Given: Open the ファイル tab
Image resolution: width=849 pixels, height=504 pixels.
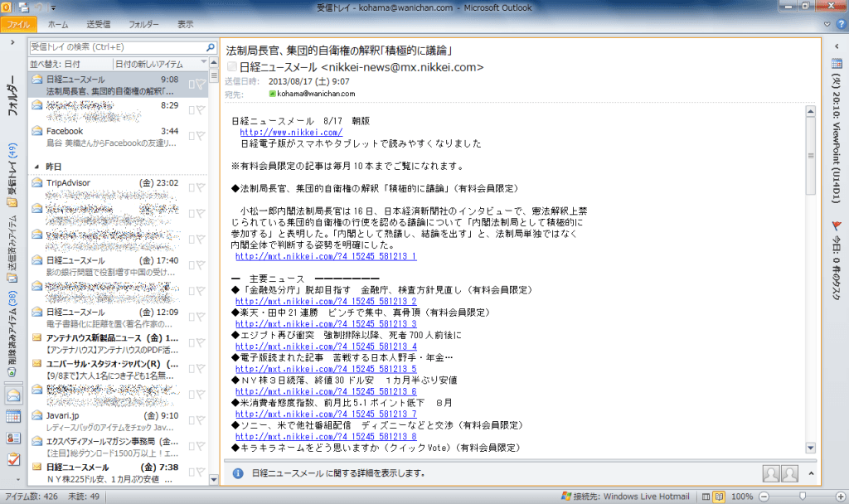Looking at the screenshot, I should 18,24.
